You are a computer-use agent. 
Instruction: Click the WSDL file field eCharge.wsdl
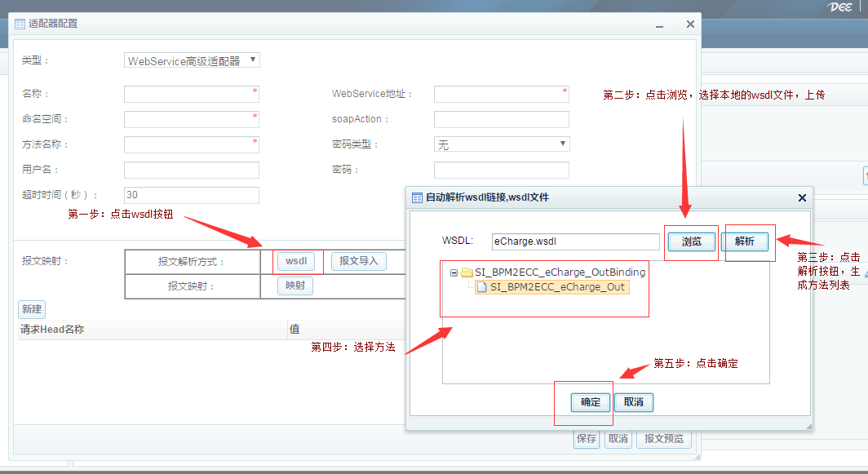tap(576, 241)
